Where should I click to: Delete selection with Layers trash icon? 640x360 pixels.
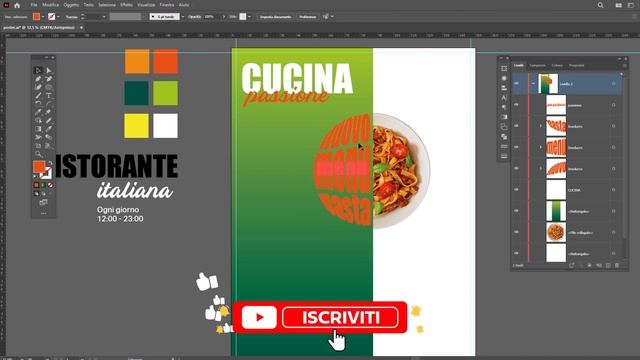click(x=617, y=265)
